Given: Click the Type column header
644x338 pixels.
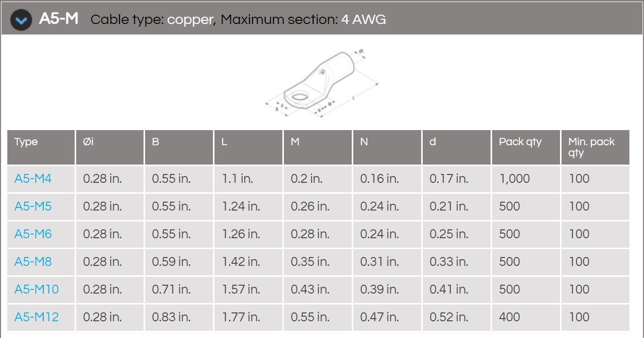Looking at the screenshot, I should 41,147.
